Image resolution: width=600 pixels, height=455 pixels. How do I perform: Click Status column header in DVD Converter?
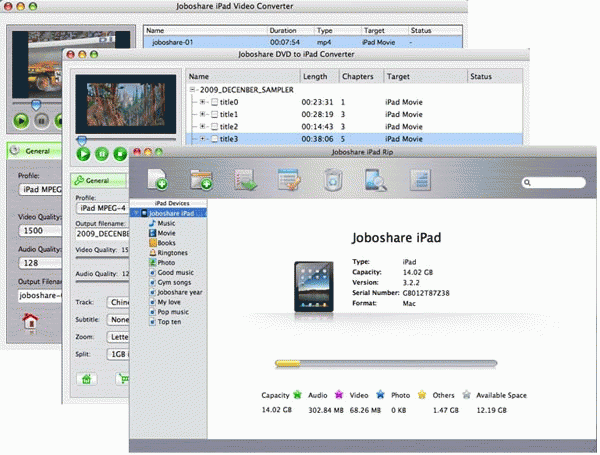[x=495, y=77]
